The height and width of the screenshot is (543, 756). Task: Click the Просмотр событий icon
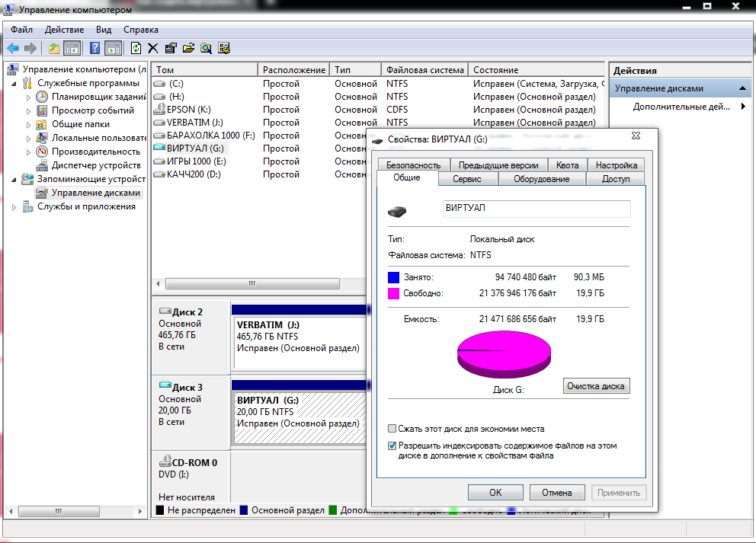(x=42, y=110)
